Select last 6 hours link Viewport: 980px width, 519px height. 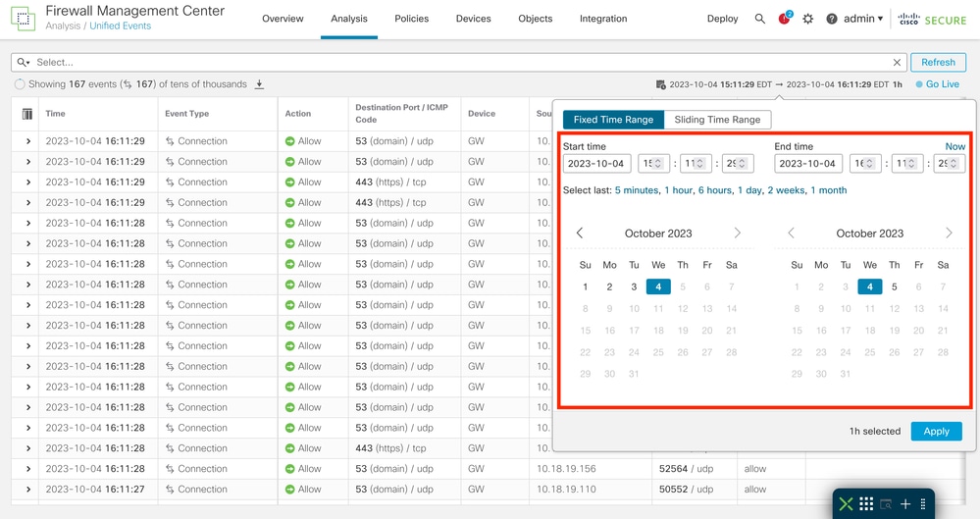715,190
